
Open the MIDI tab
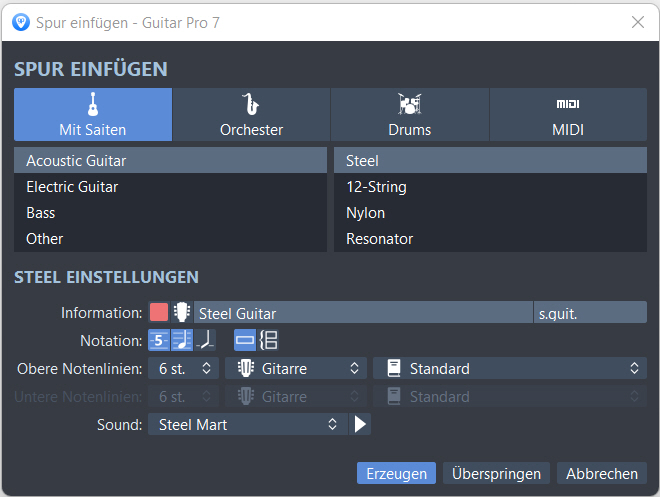[x=567, y=115]
